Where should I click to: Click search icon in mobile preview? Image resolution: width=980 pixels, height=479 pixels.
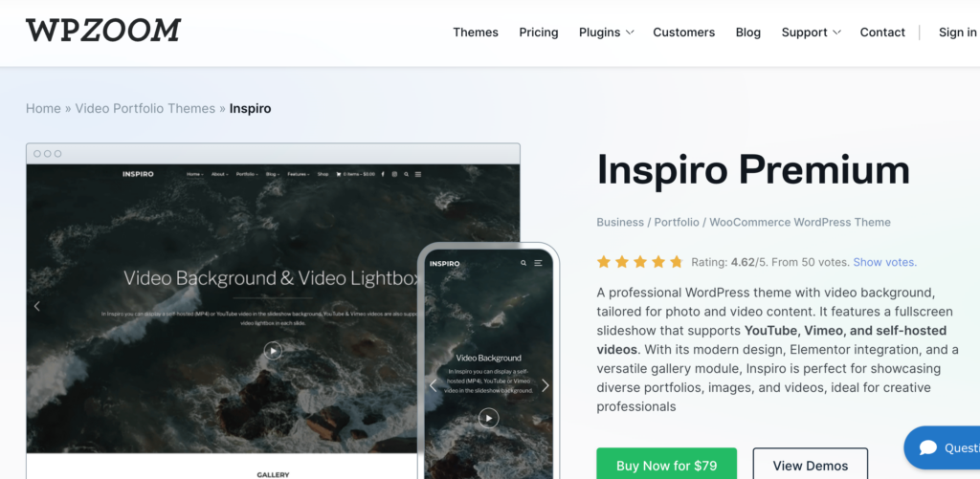[x=523, y=264]
